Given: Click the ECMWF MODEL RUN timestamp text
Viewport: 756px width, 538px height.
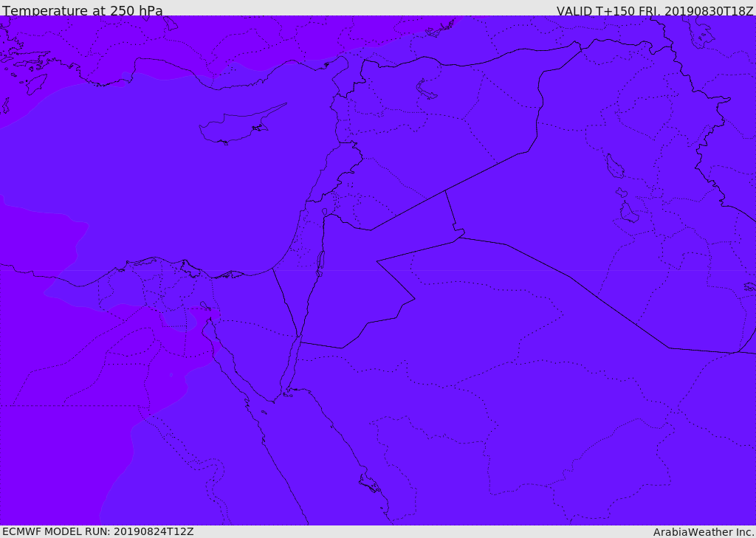Looking at the screenshot, I should click(97, 531).
